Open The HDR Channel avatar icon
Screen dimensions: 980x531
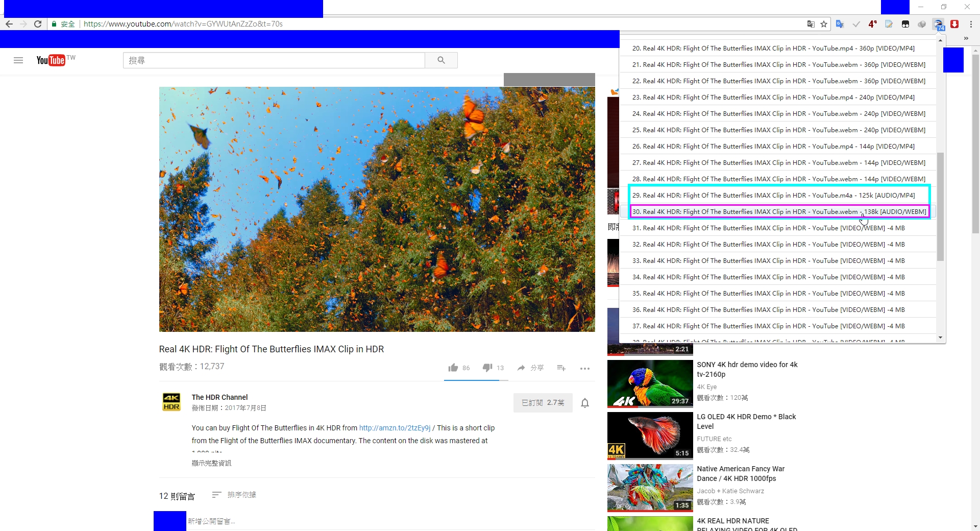tap(171, 402)
